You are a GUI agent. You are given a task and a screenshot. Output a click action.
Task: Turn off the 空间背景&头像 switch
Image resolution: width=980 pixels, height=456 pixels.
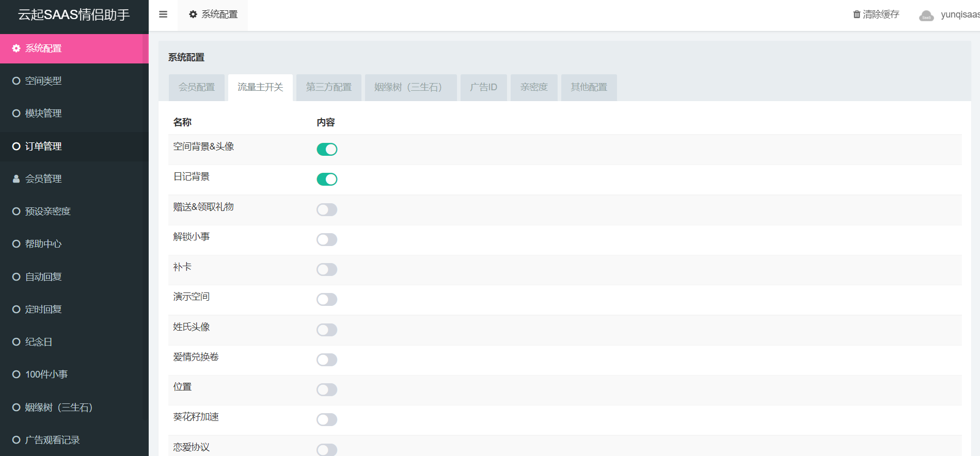coord(327,149)
